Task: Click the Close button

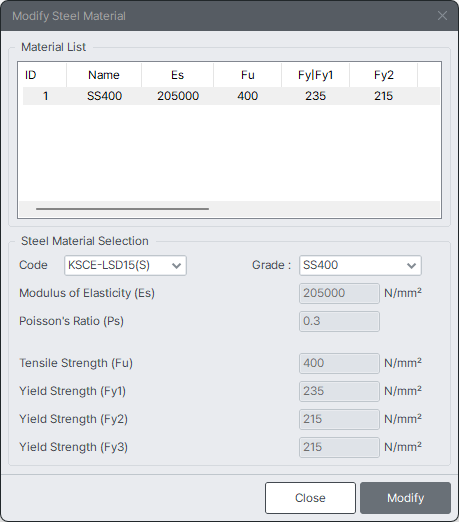Action: (x=310, y=498)
